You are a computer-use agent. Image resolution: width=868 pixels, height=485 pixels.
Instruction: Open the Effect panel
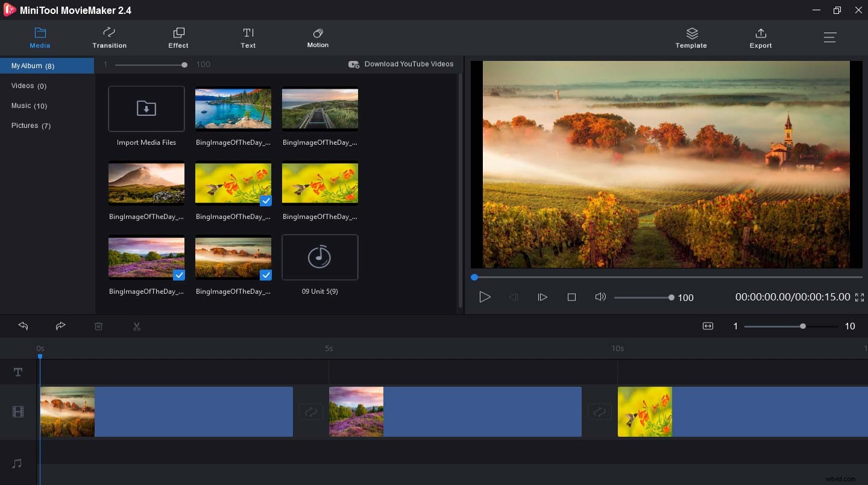point(178,37)
